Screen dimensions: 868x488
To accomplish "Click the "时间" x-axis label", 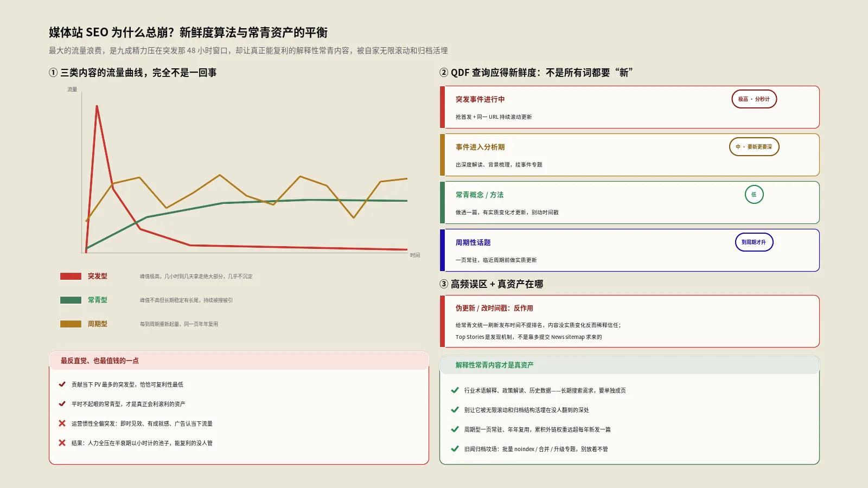I will 415,255.
